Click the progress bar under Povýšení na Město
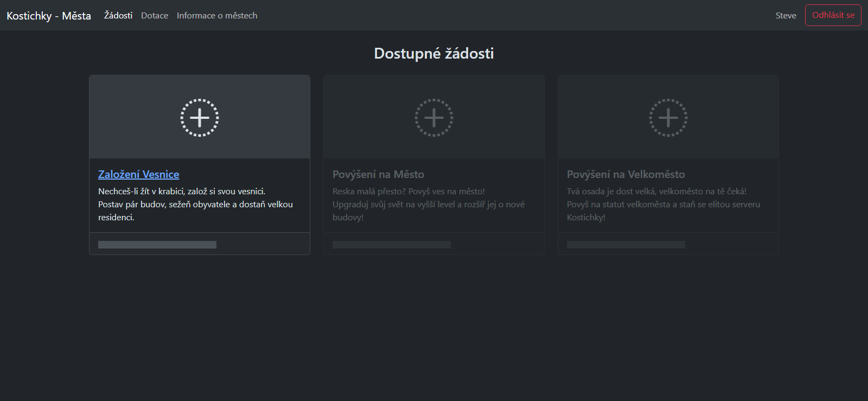This screenshot has height=401, width=868. pos(392,245)
